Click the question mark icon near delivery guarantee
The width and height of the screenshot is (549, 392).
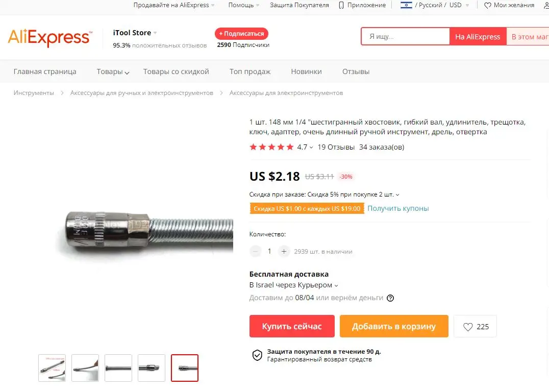(390, 298)
